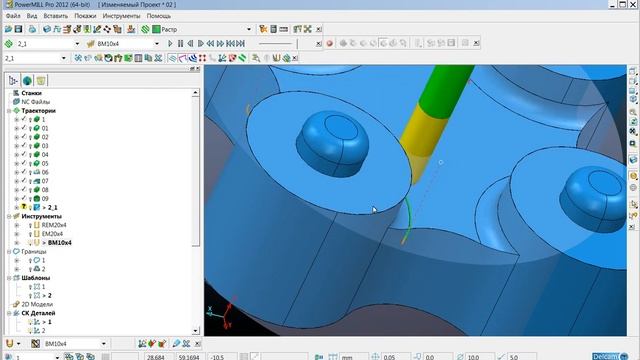This screenshot has width=640, height=360.
Task: Open the calculator icon in top toolbar
Action: click(x=273, y=29)
